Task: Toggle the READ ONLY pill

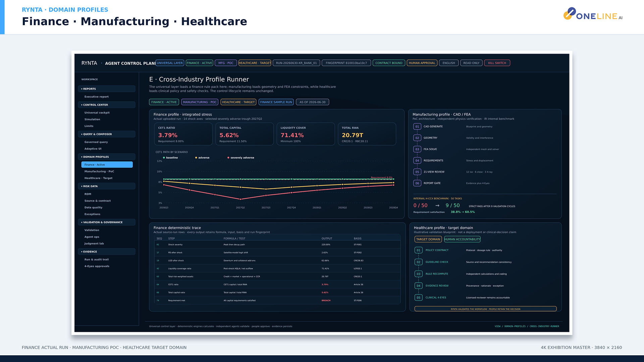Action: point(471,63)
